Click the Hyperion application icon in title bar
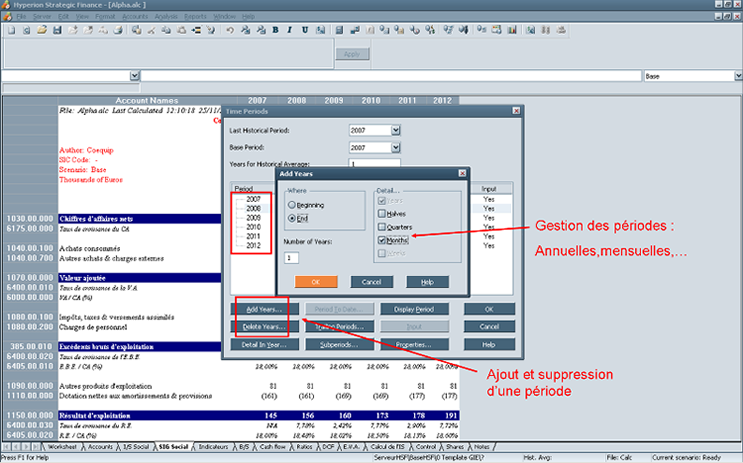This screenshot has height=463, width=743. [x=5, y=5]
